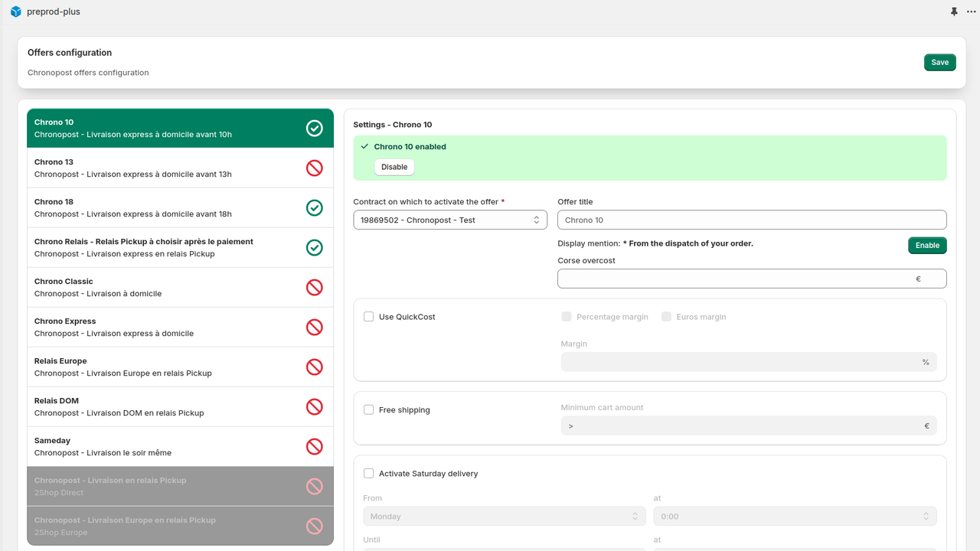Click the 'From the dispatch of your order' mention
The width and height of the screenshot is (980, 551).
click(688, 243)
